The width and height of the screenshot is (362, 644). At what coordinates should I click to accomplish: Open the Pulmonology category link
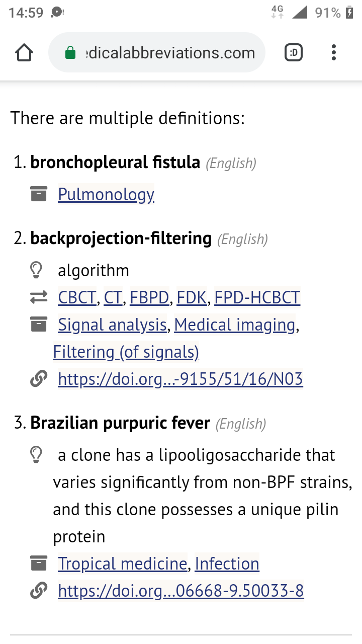click(x=106, y=194)
